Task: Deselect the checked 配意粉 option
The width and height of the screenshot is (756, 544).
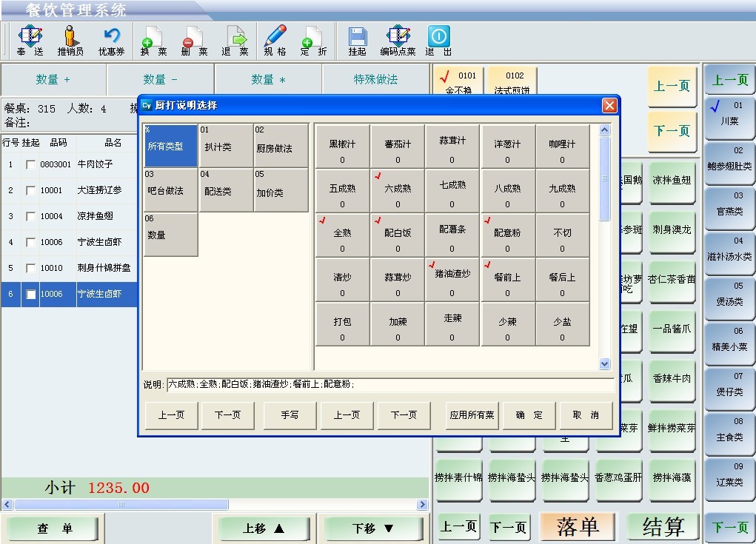Action: coord(507,235)
